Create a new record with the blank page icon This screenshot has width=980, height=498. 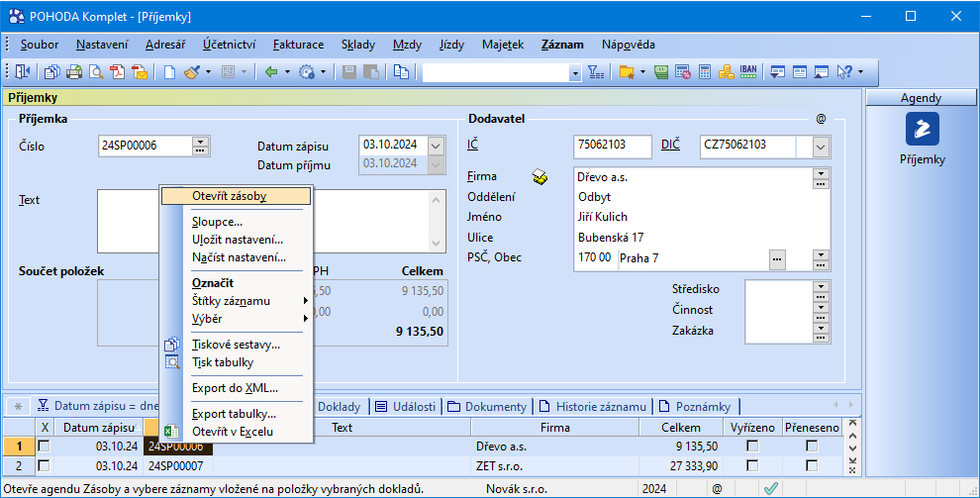169,72
